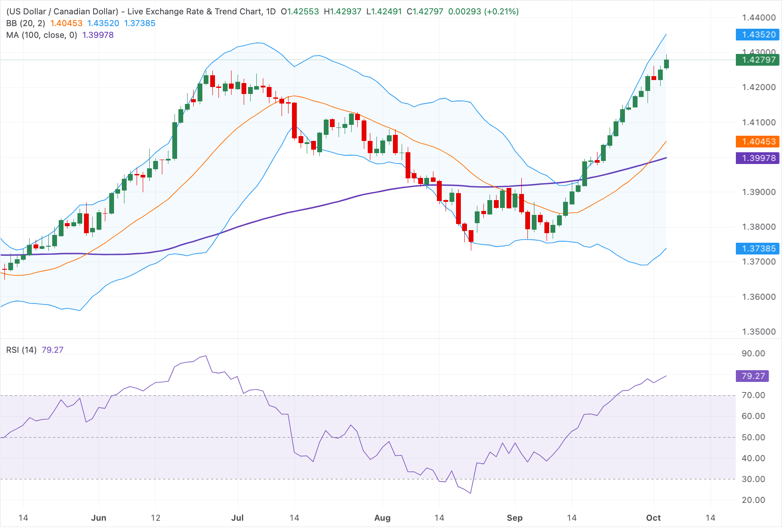Click the change value 0.00293 (+0.21%)
Viewport: 782px width, 532px height.
click(483, 11)
